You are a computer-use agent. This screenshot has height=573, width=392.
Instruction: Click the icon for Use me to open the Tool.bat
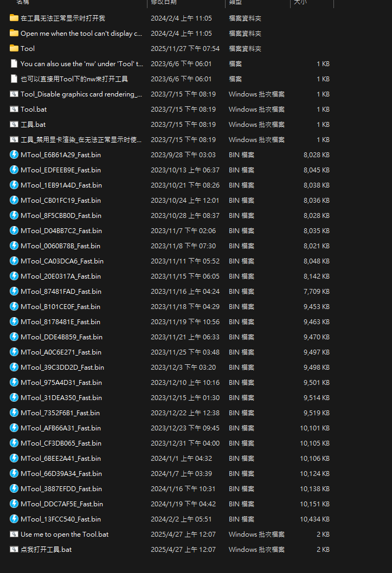[x=14, y=534]
